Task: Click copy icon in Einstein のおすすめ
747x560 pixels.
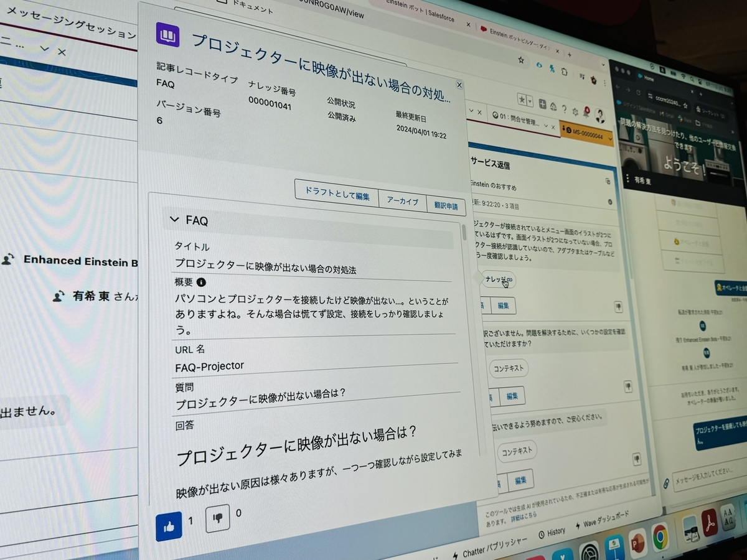Action: pos(608,181)
